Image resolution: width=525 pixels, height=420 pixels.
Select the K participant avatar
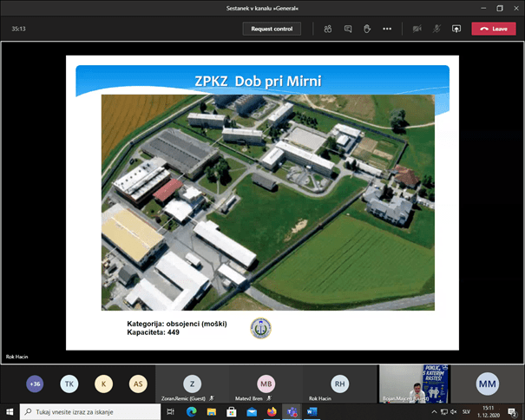tap(103, 384)
